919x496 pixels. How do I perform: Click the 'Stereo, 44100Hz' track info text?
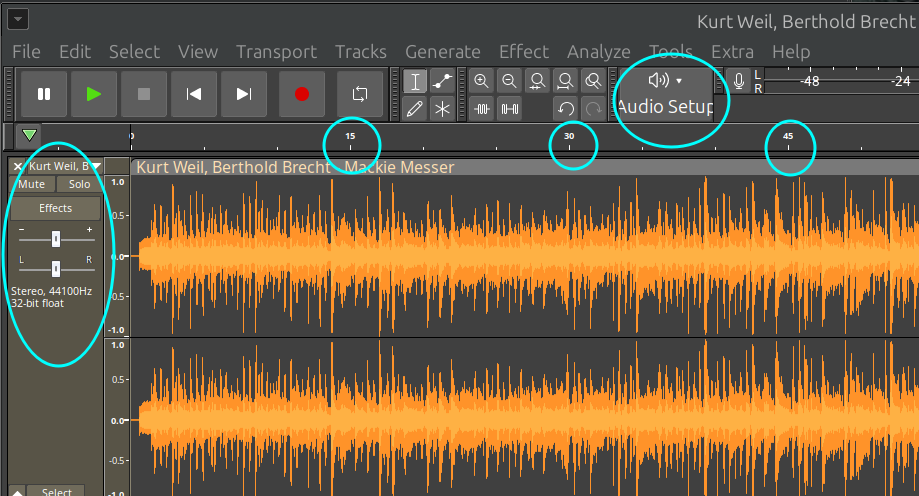click(52, 291)
